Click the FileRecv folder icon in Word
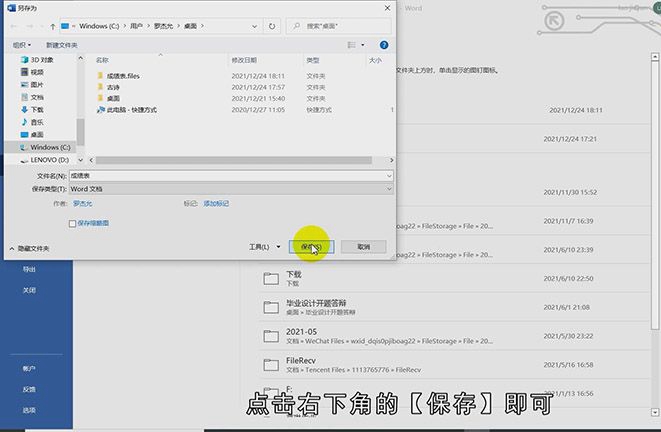 (271, 365)
